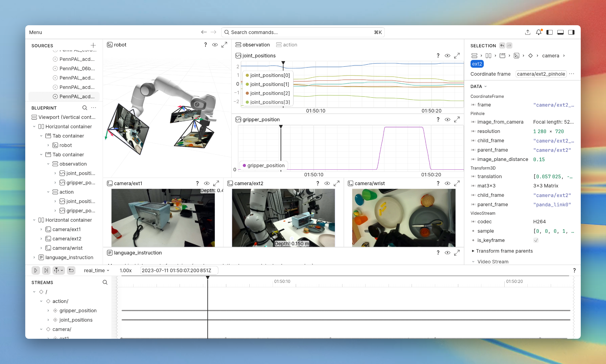Viewport: 606px width, 364px height.
Task: Click the timeline playhead marker
Action: tap(208, 278)
